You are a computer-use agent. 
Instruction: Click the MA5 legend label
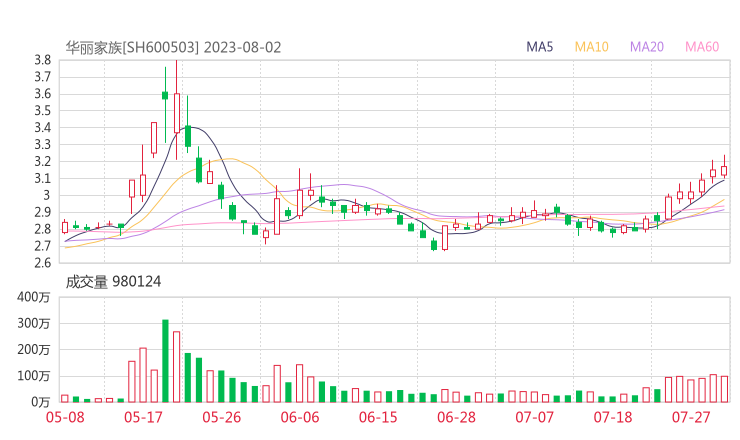click(539, 47)
